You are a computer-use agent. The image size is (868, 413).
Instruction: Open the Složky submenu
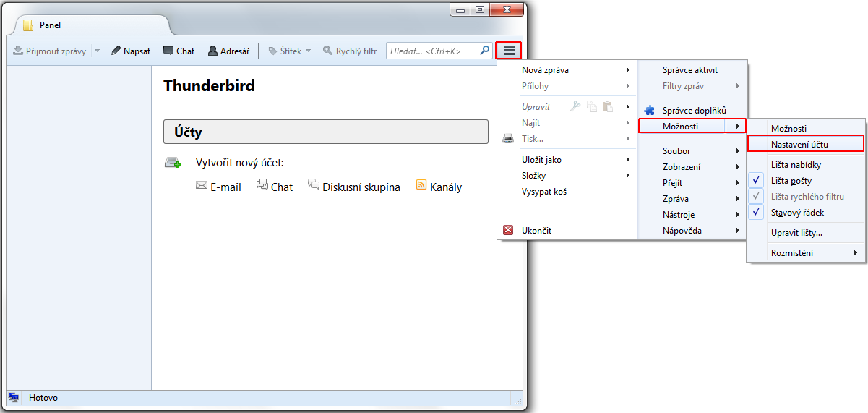[567, 176]
